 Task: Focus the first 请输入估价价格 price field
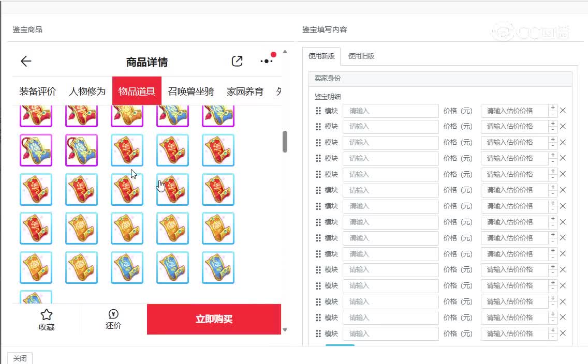point(514,111)
